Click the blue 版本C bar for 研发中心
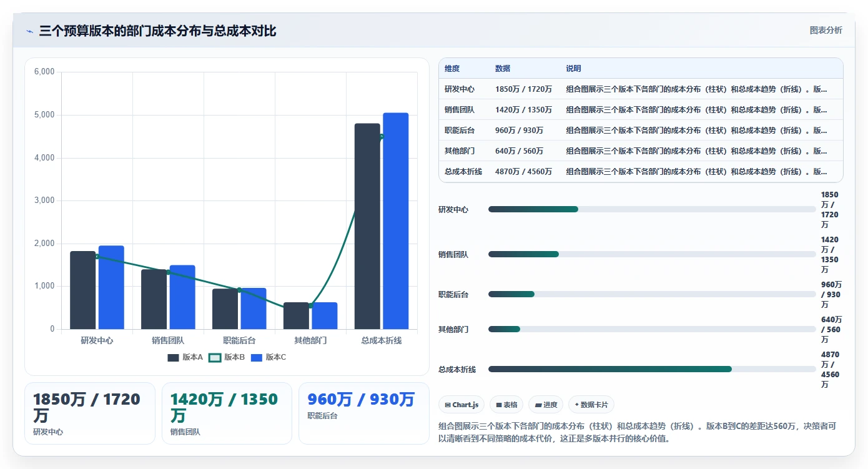The width and height of the screenshot is (868, 469). (x=111, y=287)
